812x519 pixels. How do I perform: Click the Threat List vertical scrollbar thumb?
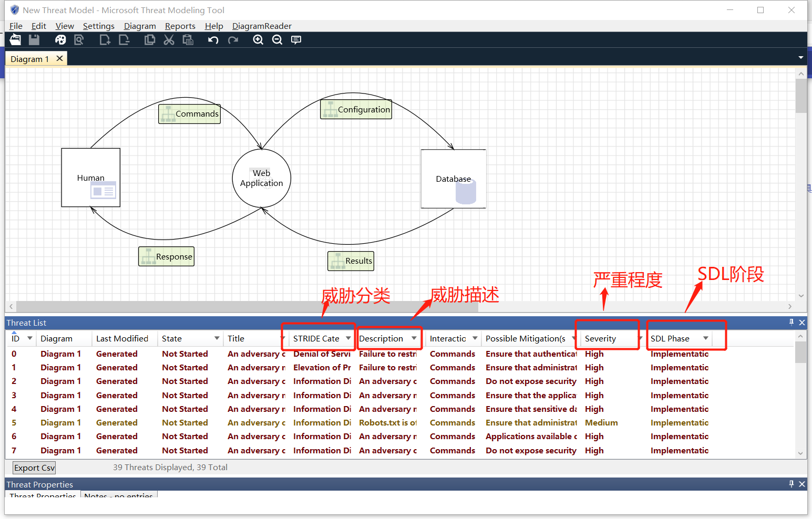click(800, 352)
